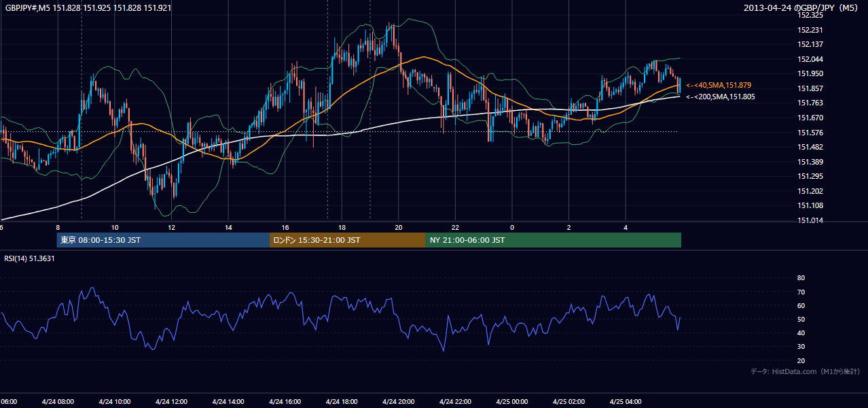
Task: Click the 200 SMA 151.805 white label
Action: coord(721,97)
